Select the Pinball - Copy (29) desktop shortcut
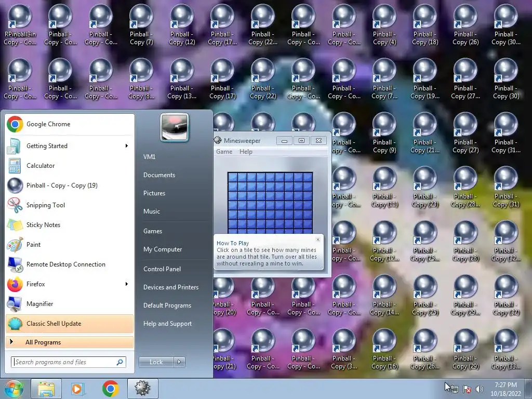 pos(465,350)
